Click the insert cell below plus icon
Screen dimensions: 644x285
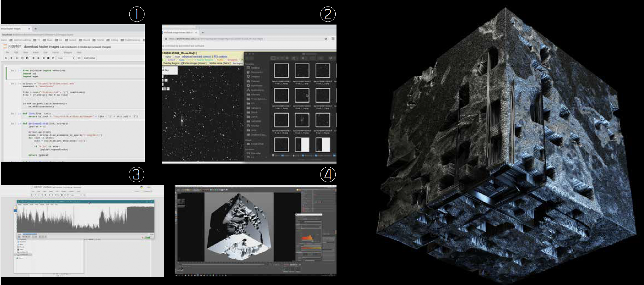12,58
